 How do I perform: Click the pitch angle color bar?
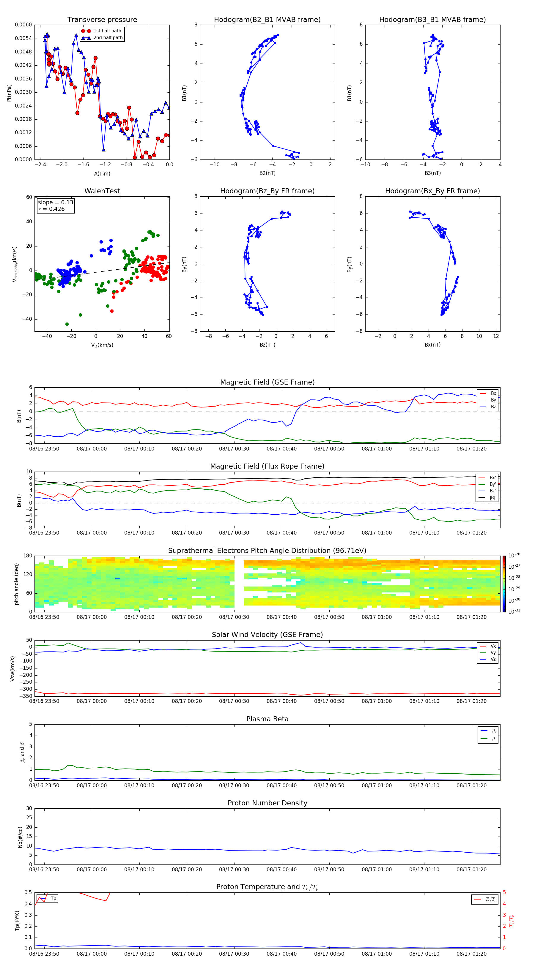point(504,584)
